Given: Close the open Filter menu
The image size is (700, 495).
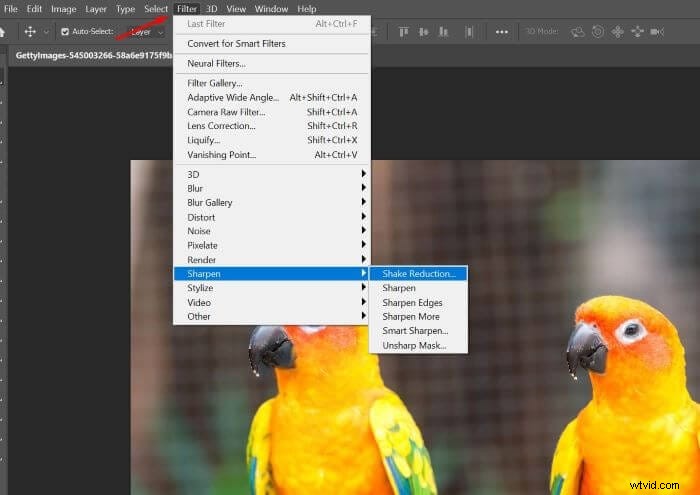Looking at the screenshot, I should coord(186,8).
